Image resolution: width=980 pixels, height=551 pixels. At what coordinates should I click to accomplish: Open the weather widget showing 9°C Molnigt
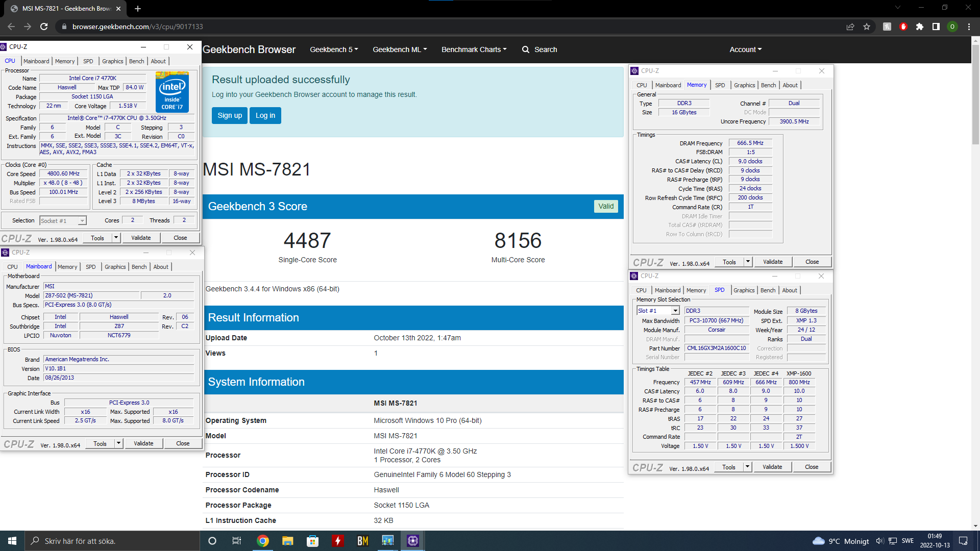[x=841, y=541]
